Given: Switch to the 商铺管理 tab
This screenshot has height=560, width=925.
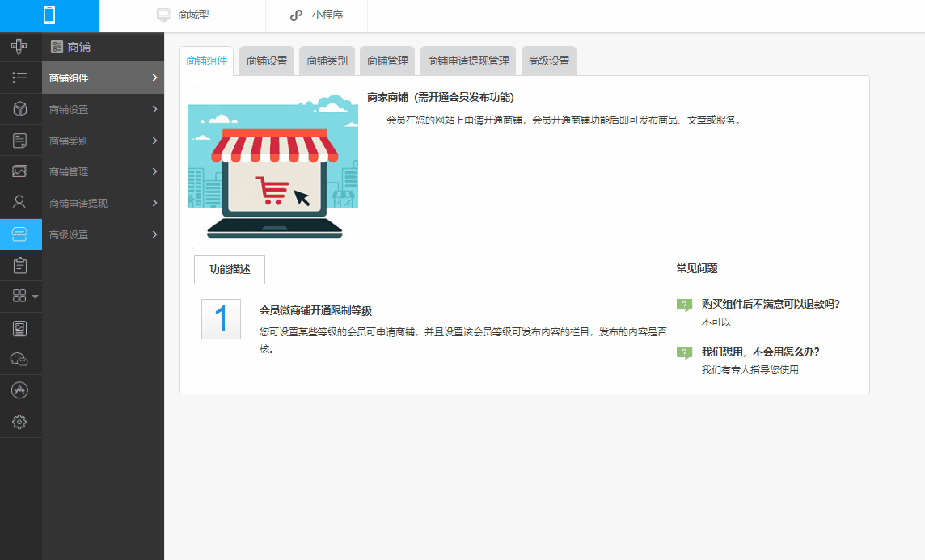Looking at the screenshot, I should click(387, 61).
